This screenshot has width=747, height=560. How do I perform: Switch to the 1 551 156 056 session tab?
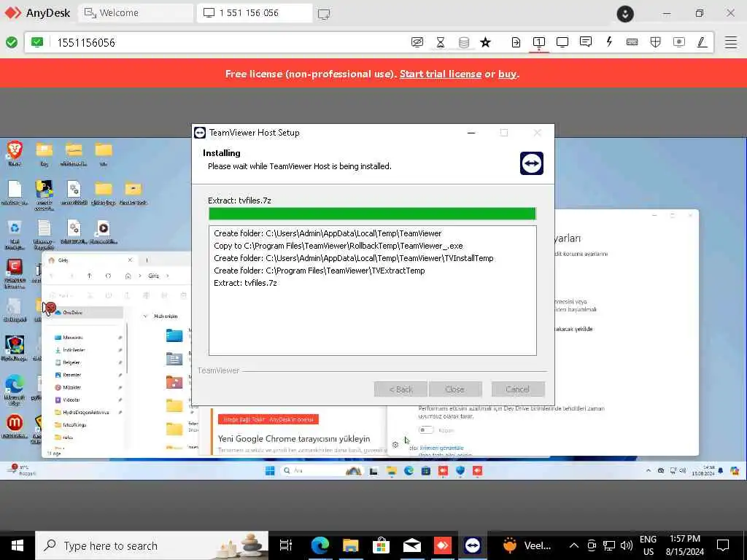255,13
